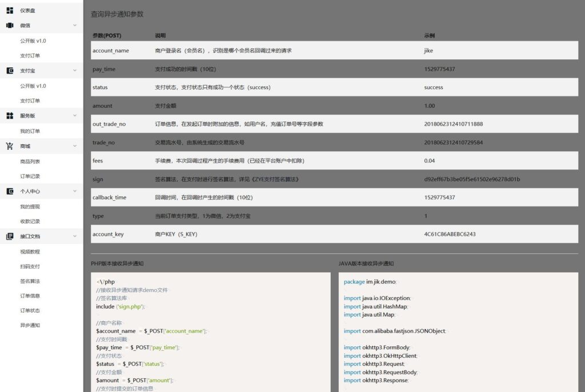This screenshot has height=392, width=585.
Task: Click the 支付宝 wallet icon
Action: click(x=10, y=71)
